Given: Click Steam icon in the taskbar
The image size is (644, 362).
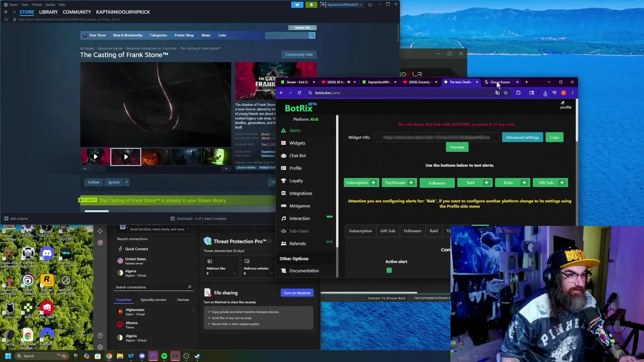Looking at the screenshot, I should tap(197, 356).
